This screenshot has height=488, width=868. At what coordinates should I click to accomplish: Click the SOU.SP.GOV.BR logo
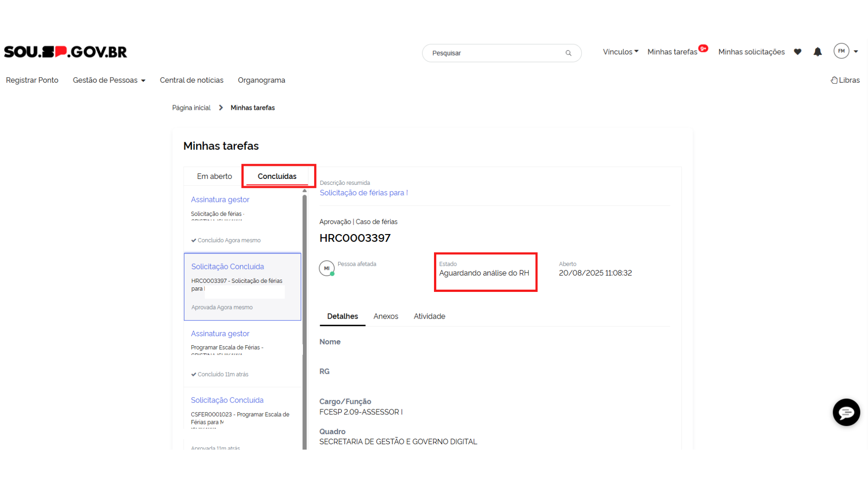[x=66, y=52]
